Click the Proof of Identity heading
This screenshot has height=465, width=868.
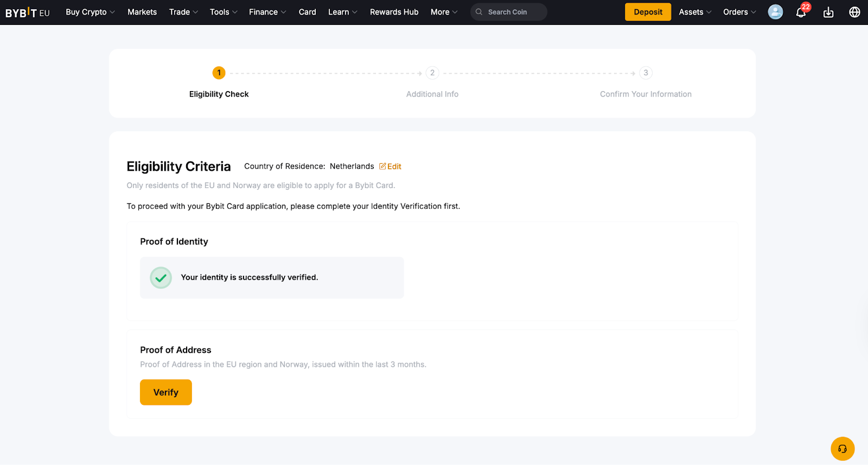click(x=174, y=242)
